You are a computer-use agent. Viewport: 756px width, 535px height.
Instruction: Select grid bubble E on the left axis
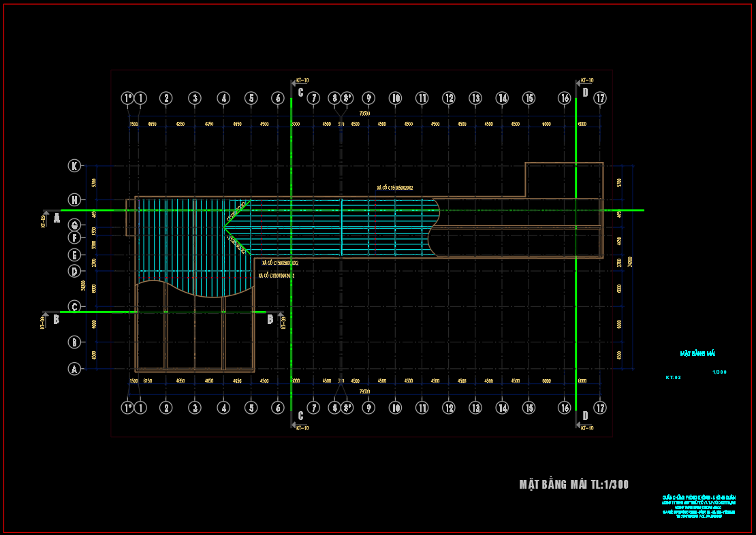pyautogui.click(x=74, y=255)
